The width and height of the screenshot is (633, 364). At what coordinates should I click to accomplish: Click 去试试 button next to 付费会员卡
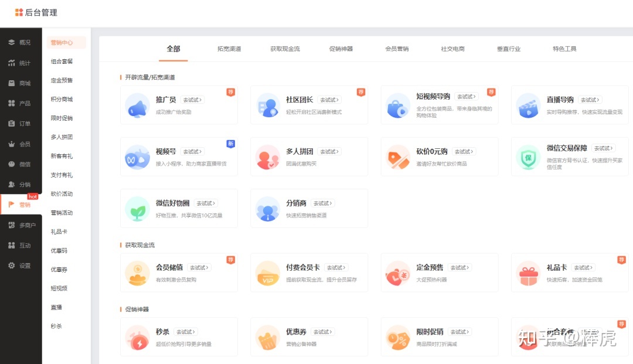pyautogui.click(x=336, y=267)
